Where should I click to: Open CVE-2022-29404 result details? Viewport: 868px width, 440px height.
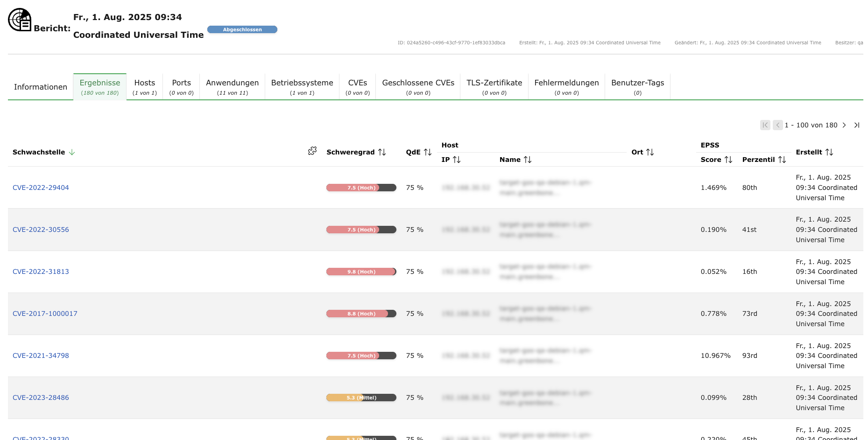click(41, 188)
